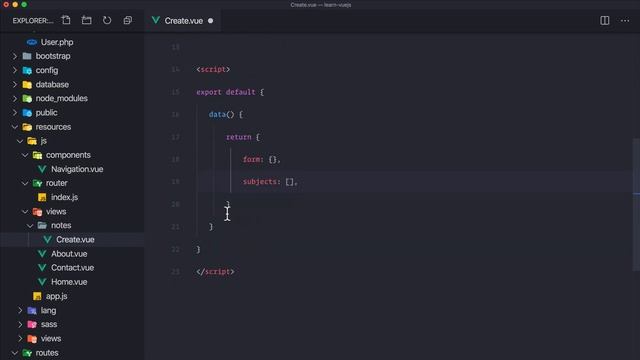The height and width of the screenshot is (360, 640).
Task: Click the Vue icon beside Contact.vue
Action: pos(42,268)
